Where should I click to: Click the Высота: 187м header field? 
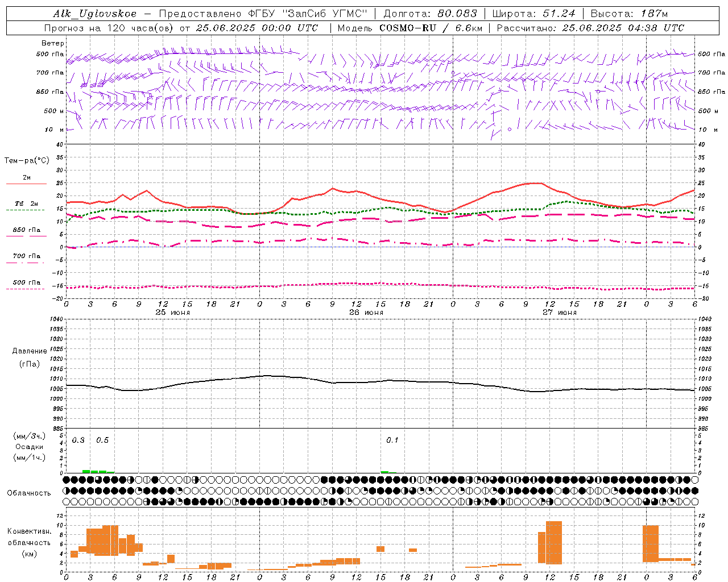629,14
